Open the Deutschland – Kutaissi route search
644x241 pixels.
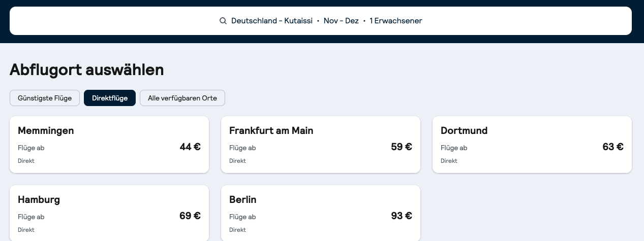271,21
